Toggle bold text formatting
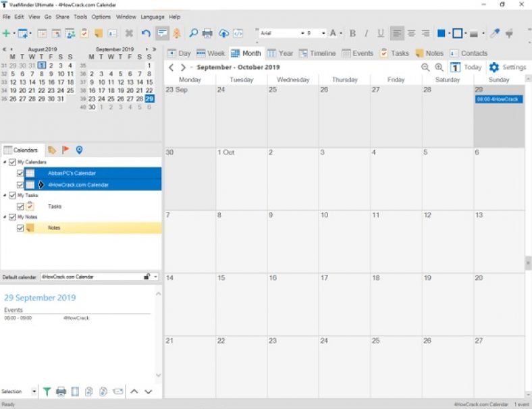 tap(352, 33)
